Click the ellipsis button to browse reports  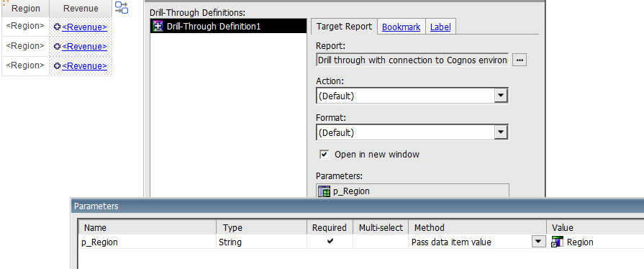point(520,60)
